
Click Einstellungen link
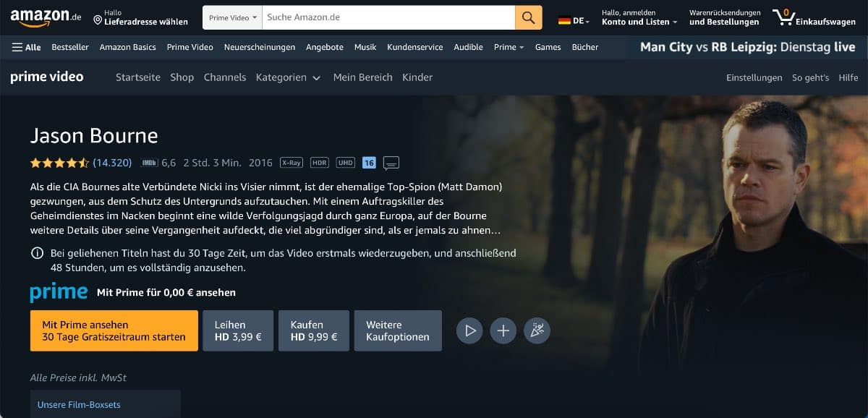754,77
